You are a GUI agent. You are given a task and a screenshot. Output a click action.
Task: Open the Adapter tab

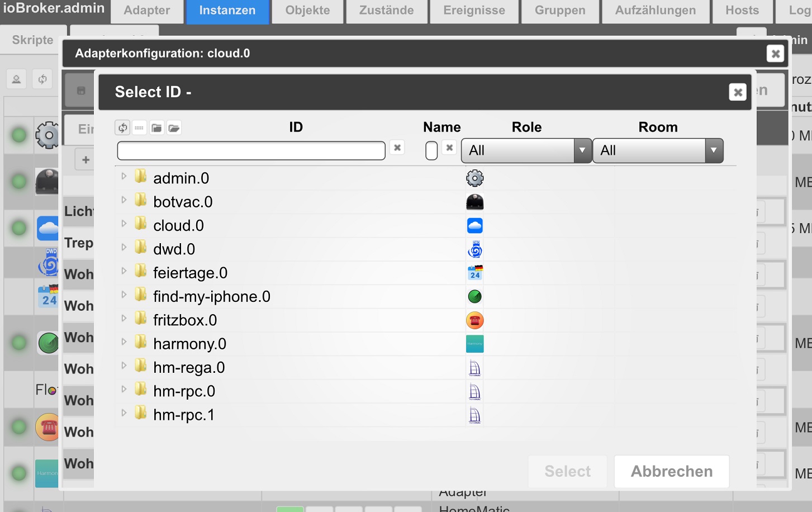[147, 11]
